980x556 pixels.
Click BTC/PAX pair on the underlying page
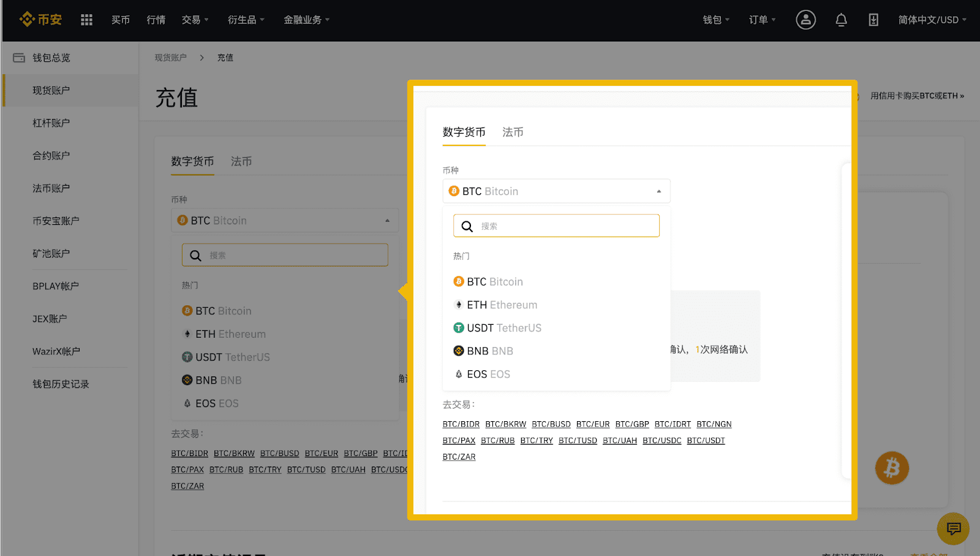click(x=187, y=470)
